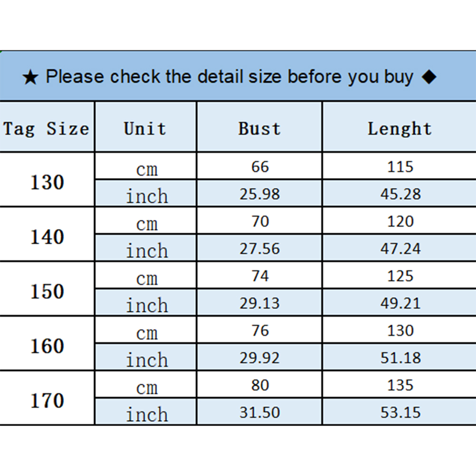The image size is (476, 476).
Task: Click the Lenght column header
Action: [400, 128]
